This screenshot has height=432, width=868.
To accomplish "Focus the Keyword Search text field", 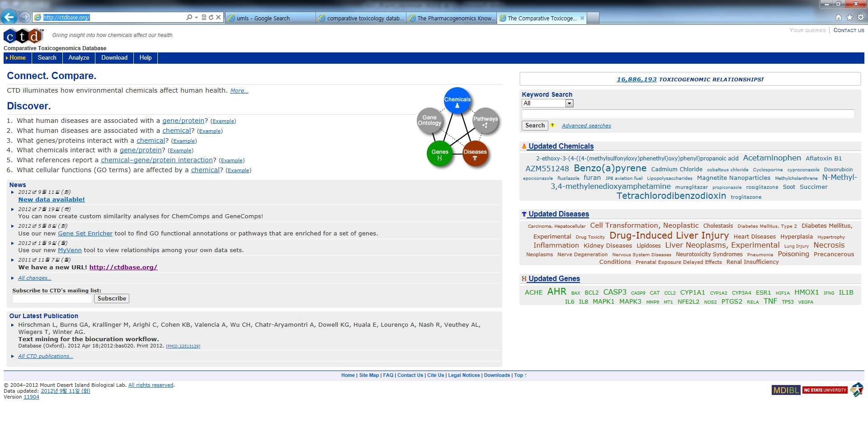I will (688, 114).
